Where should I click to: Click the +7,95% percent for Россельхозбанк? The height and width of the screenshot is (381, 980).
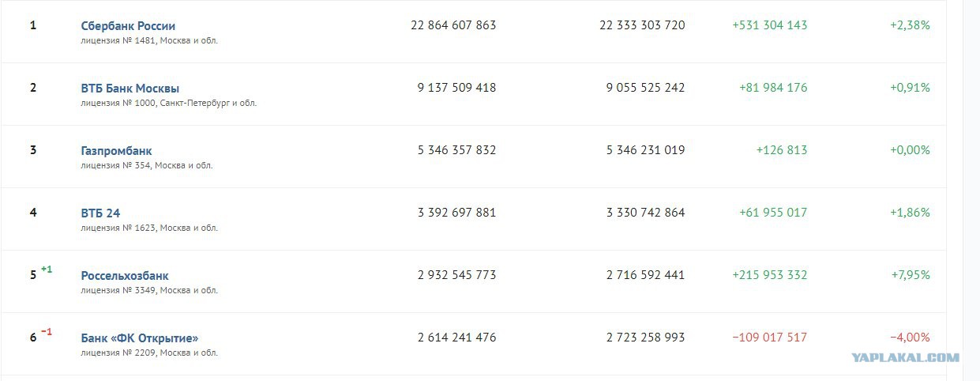[911, 275]
